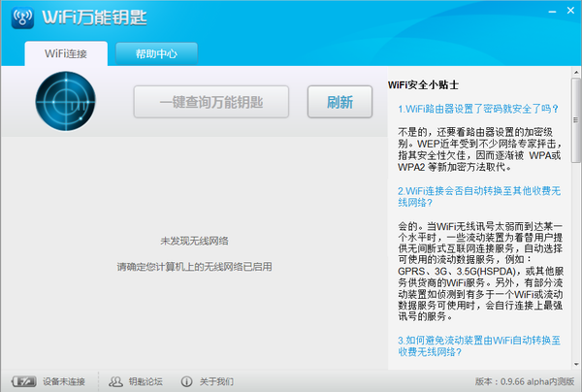Open the 关于我们 link text
This screenshot has width=582, height=392.
point(216,381)
